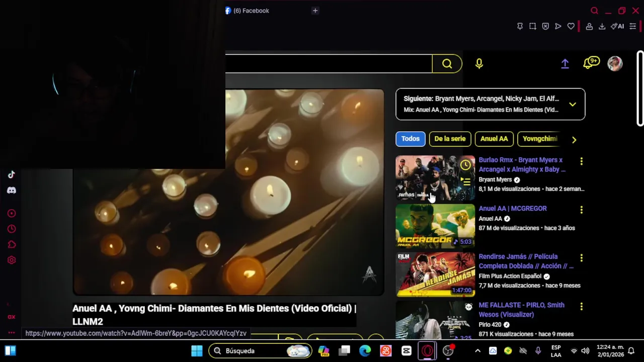Open Bryant Myers channel name

tap(495, 179)
